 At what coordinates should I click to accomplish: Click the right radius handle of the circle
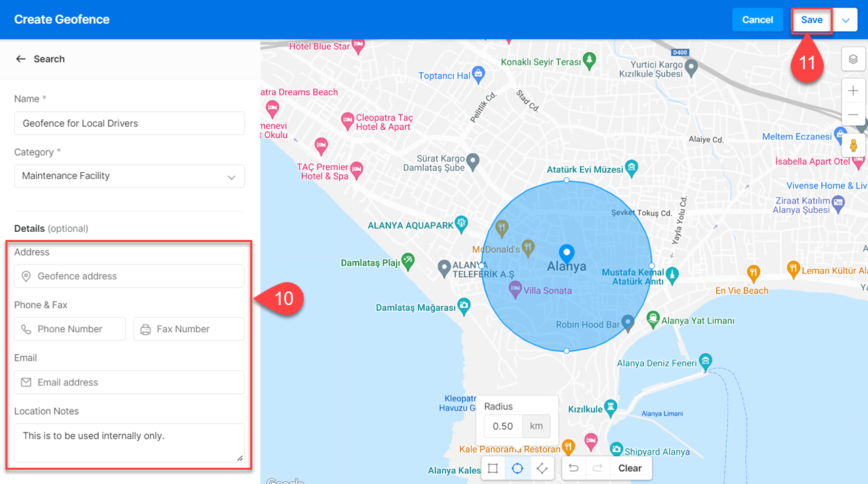click(651, 266)
